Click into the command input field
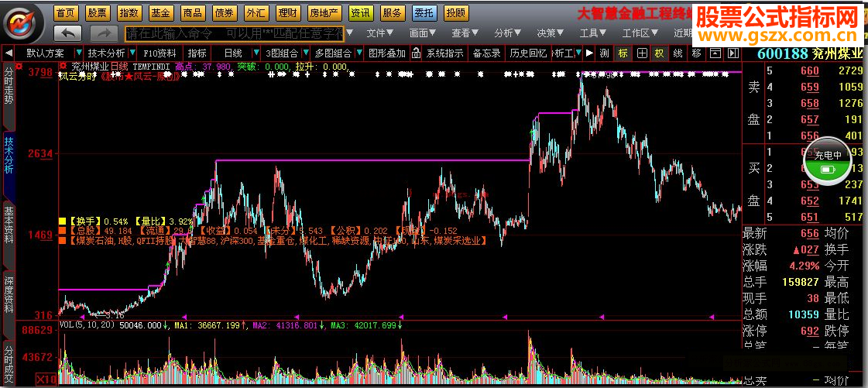 click(x=235, y=33)
